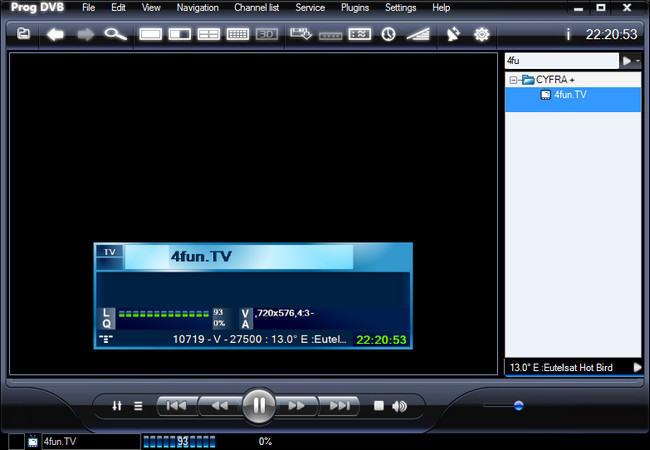The image size is (650, 450).
Task: Open the small dropdown arrow next to search
Action: tap(638, 61)
